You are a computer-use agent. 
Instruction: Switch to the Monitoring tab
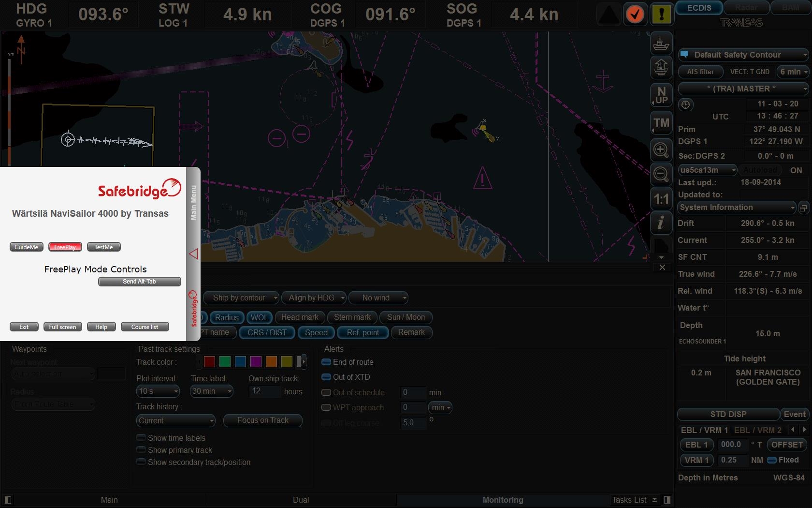(503, 500)
